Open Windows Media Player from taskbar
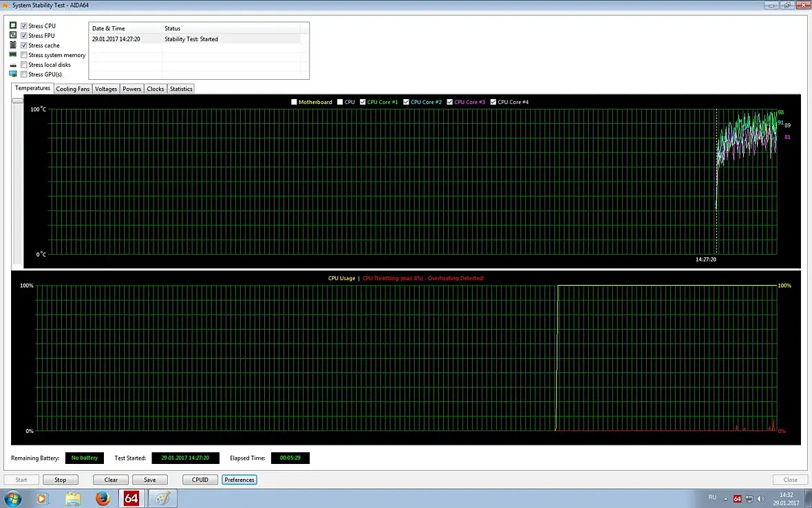The height and width of the screenshot is (508, 812). click(42, 498)
